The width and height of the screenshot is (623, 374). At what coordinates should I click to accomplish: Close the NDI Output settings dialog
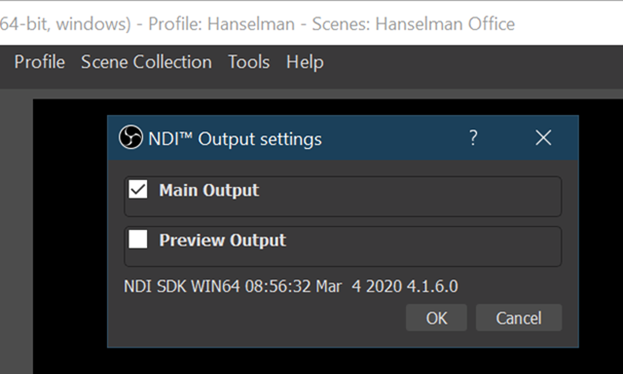543,138
